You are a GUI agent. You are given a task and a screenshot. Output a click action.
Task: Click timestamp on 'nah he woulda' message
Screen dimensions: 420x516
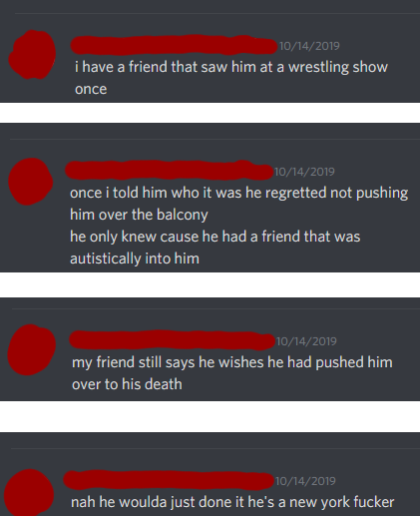click(305, 481)
